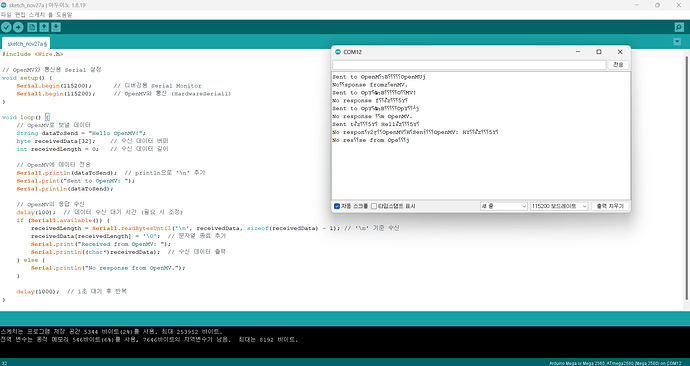
Task: Click the 'if (Serial1.available()) {' line
Action: (x=63, y=220)
